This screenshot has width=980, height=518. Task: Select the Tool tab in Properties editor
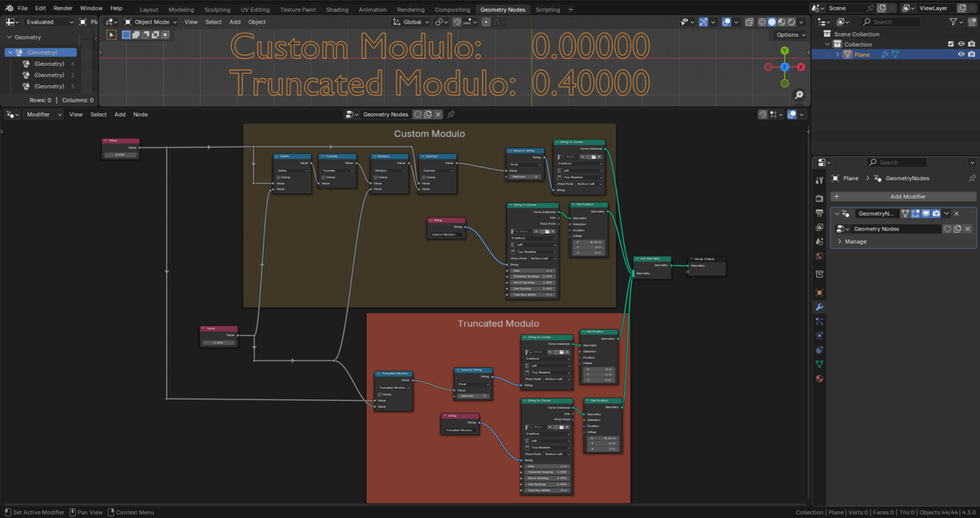click(819, 181)
